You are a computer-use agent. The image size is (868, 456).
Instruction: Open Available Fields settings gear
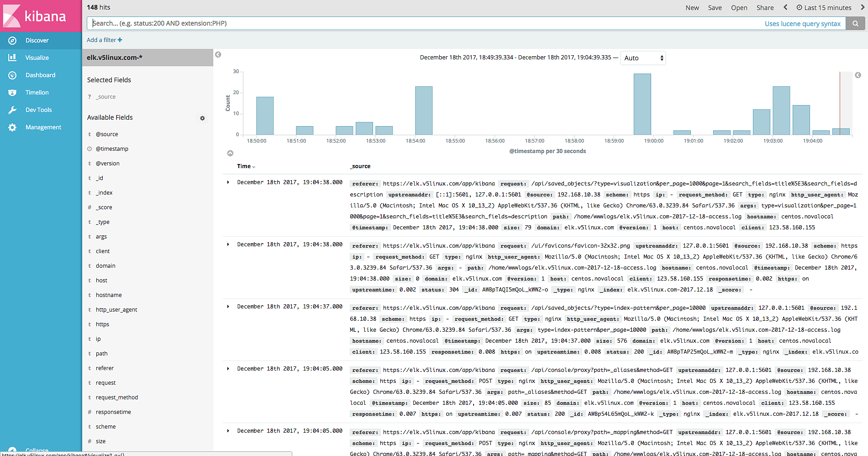pos(202,118)
